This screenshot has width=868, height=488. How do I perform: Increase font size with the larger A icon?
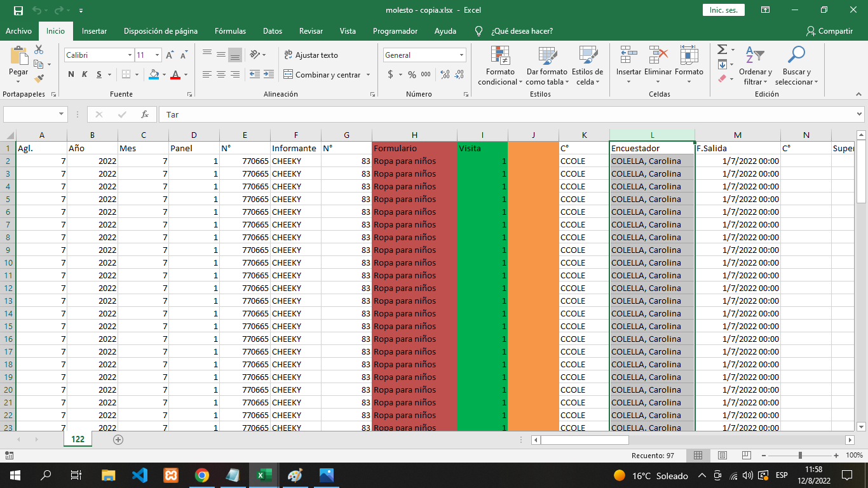pos(170,55)
